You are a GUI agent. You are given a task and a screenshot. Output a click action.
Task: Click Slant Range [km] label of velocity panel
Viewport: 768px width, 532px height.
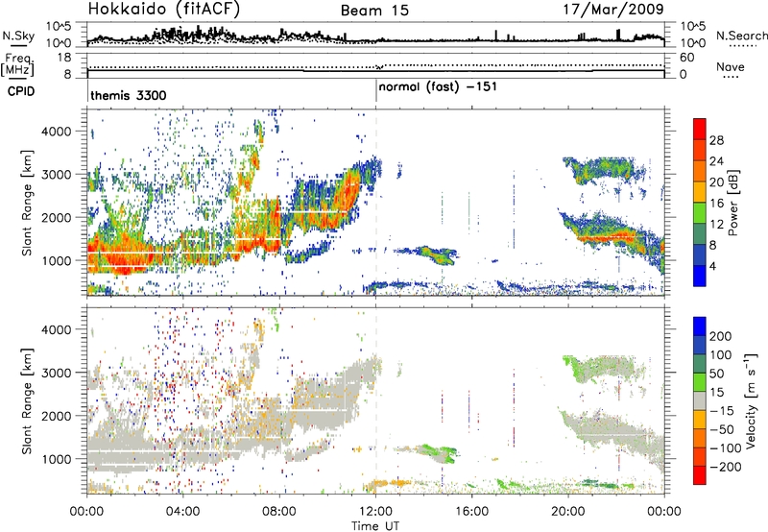(x=27, y=400)
